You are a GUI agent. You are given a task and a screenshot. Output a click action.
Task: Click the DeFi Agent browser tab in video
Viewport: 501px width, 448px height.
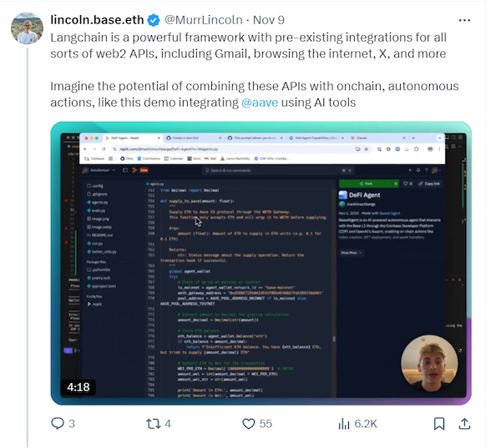[x=133, y=138]
